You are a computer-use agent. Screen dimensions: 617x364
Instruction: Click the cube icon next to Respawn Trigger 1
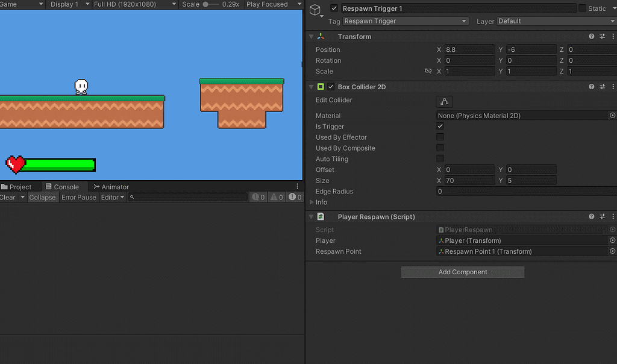[x=314, y=8]
